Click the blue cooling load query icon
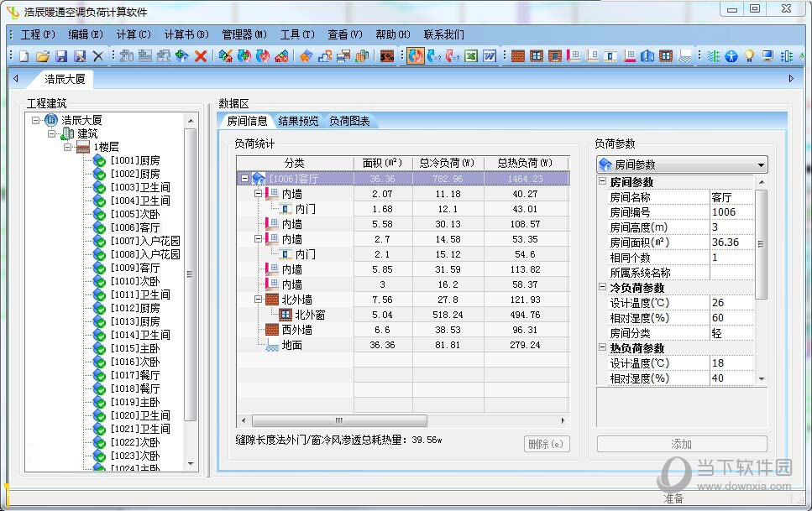The width and height of the screenshot is (812, 511). click(433, 56)
